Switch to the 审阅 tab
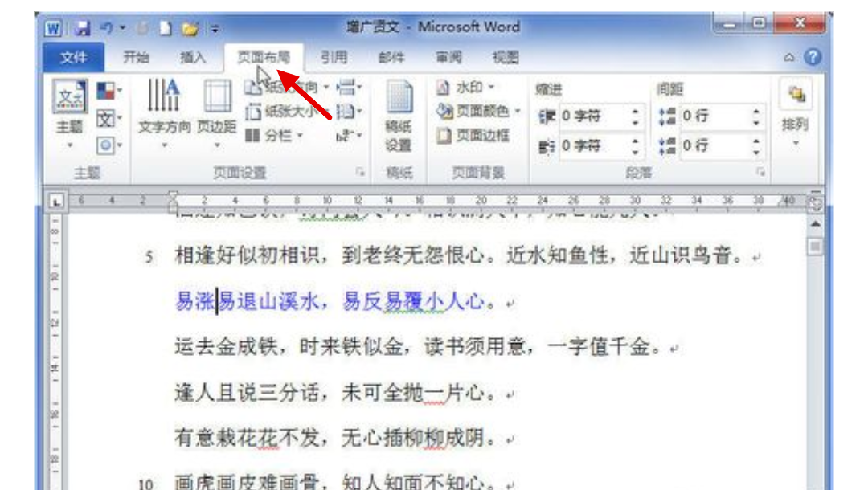This screenshot has height=490, width=868. pyautogui.click(x=448, y=58)
